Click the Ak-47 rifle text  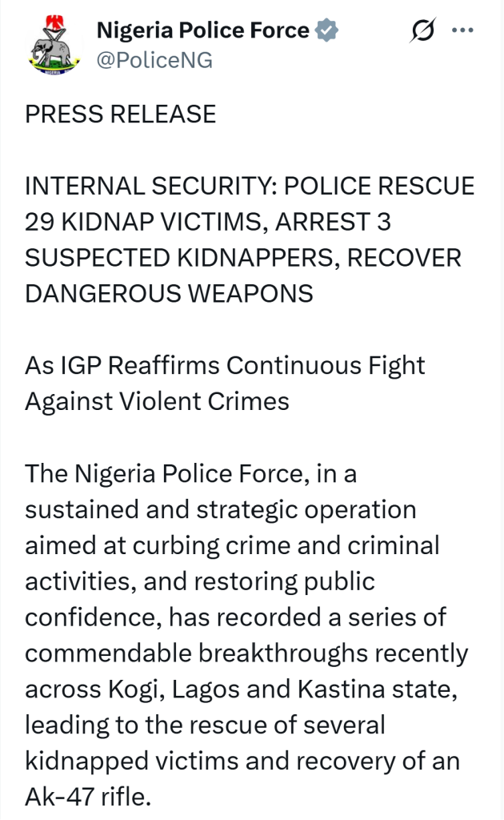(x=88, y=797)
